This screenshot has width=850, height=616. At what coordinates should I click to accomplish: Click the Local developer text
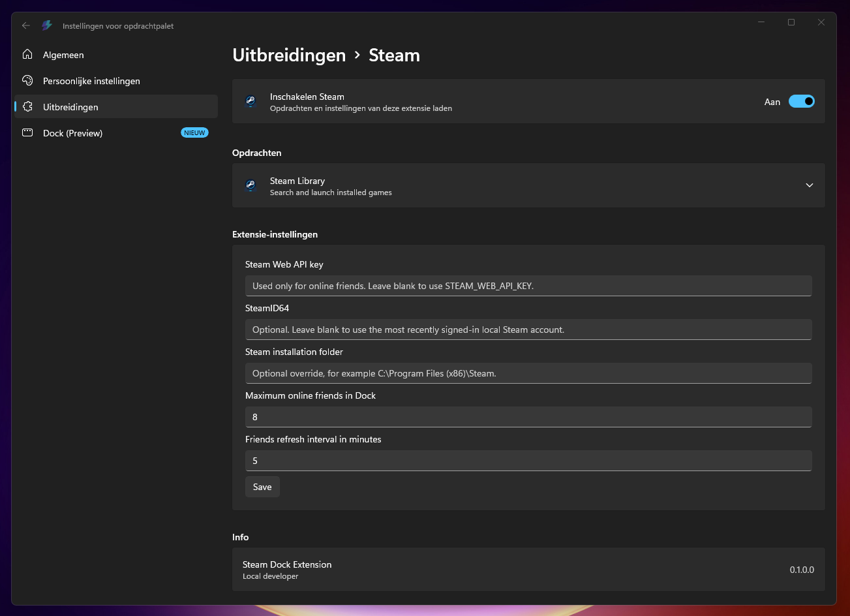coord(270,576)
